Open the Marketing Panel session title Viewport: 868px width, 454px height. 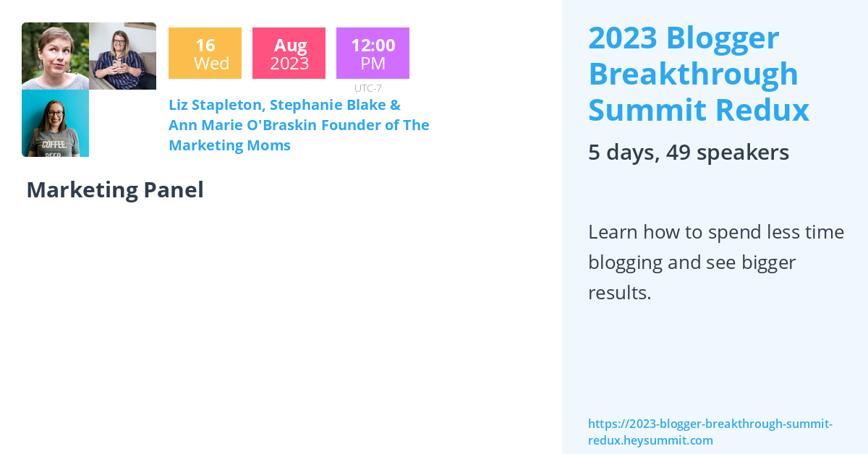[x=115, y=189]
